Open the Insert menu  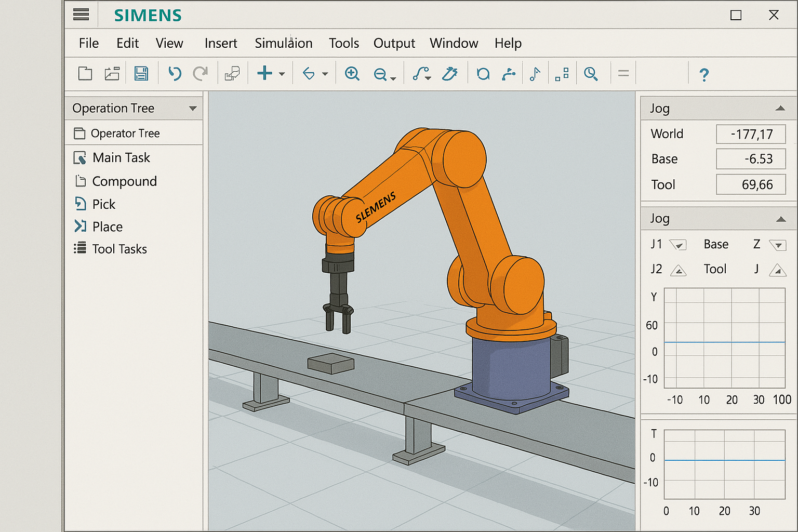[x=221, y=43]
